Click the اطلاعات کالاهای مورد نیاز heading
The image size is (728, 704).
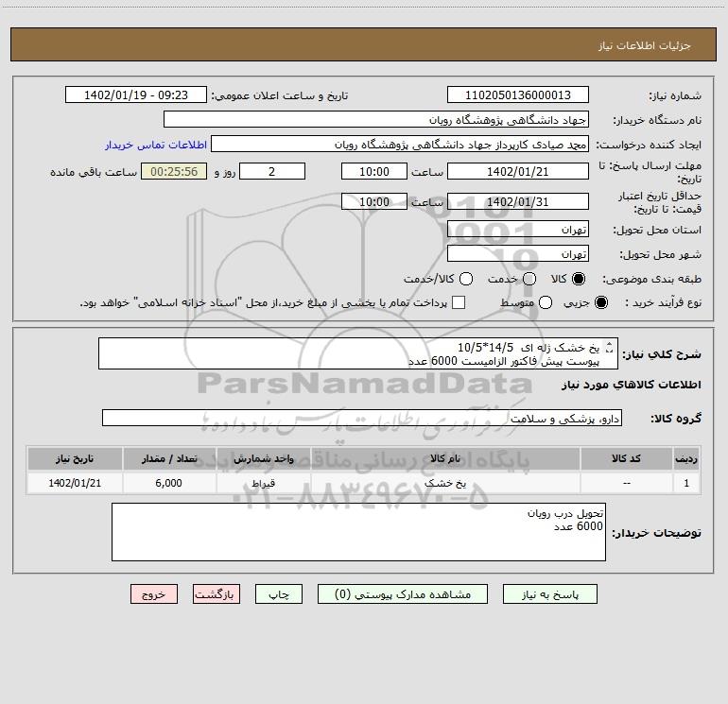631,385
